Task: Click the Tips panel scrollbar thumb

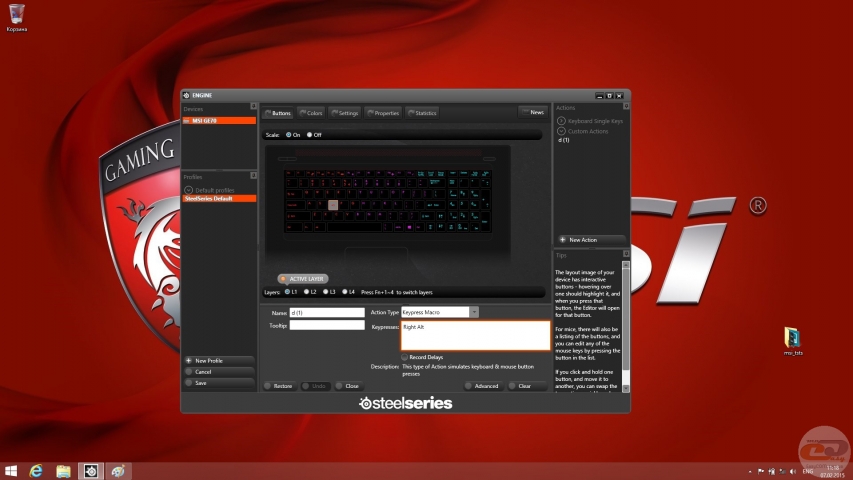Action: [626, 319]
